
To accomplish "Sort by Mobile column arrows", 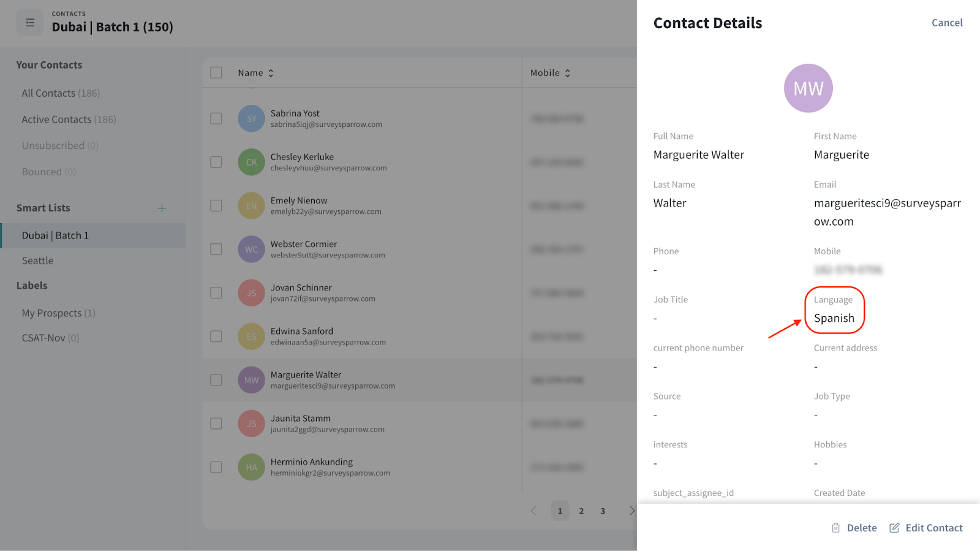I will [568, 73].
